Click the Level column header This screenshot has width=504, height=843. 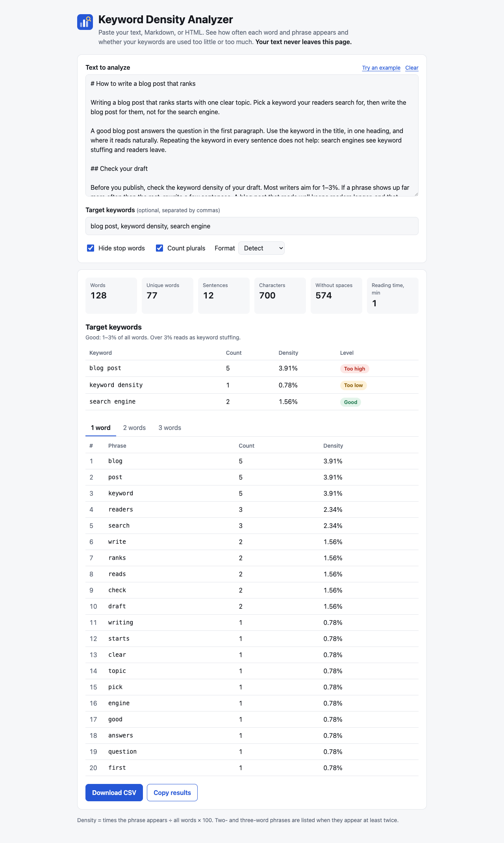(347, 353)
